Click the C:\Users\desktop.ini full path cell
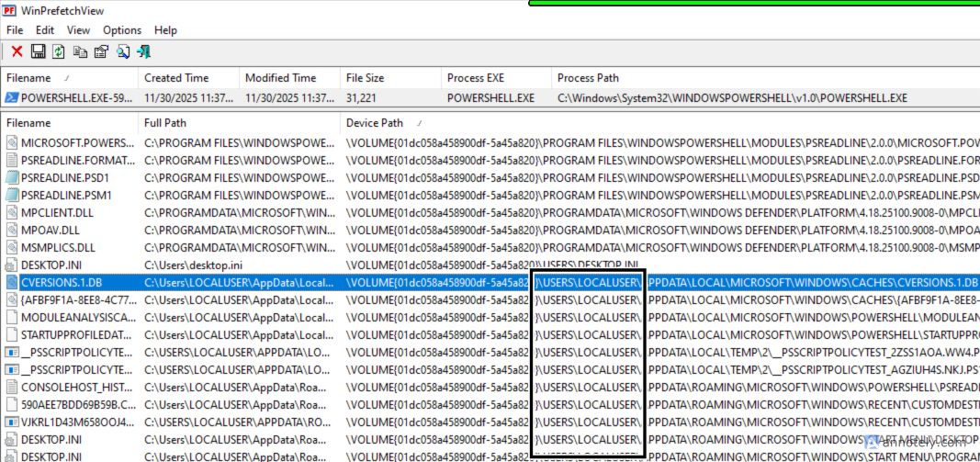This screenshot has width=980, height=462. pos(193,265)
